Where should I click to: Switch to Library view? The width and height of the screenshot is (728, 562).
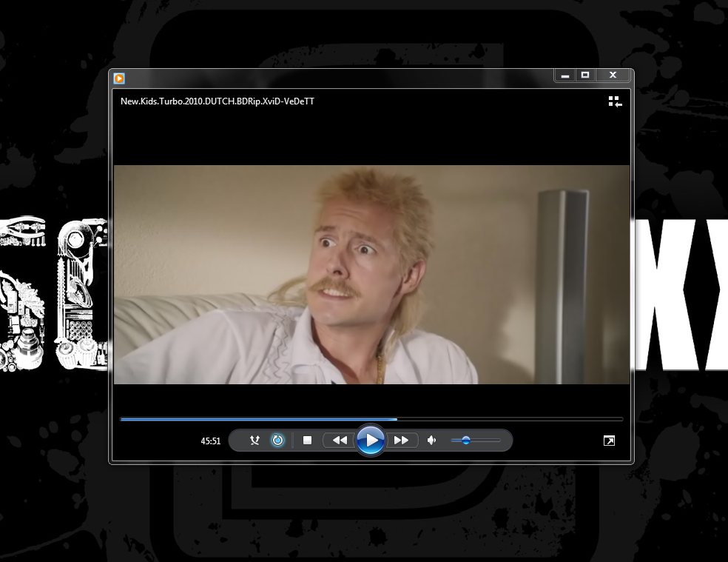point(616,101)
